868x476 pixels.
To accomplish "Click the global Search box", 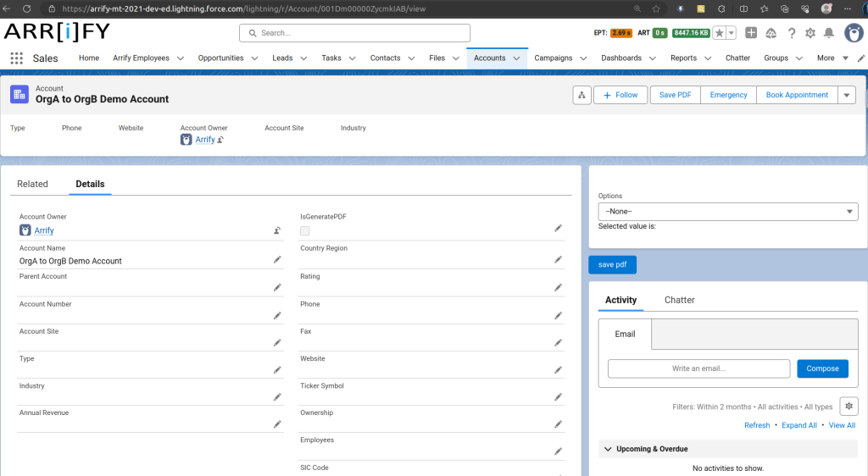I will (355, 33).
